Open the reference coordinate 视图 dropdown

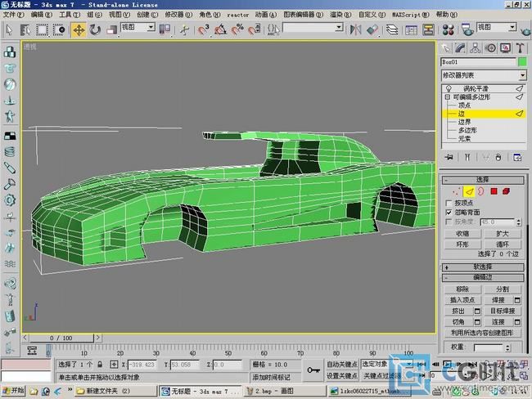click(x=138, y=28)
